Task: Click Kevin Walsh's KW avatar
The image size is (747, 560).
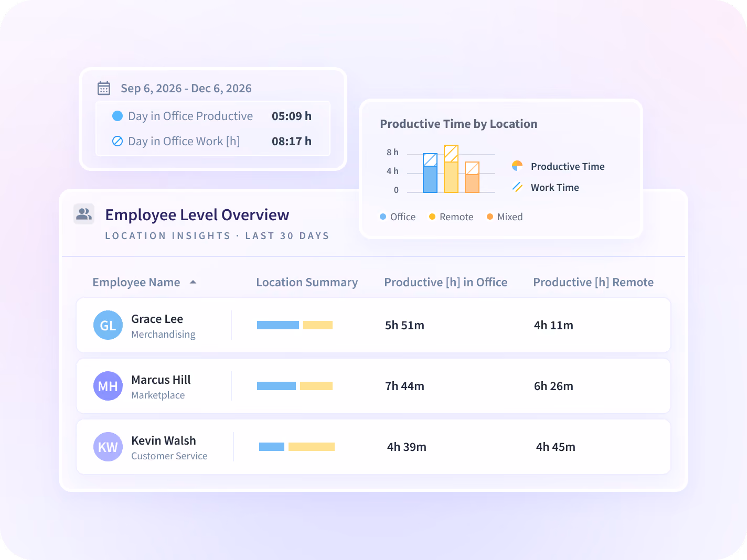Action: 108,447
